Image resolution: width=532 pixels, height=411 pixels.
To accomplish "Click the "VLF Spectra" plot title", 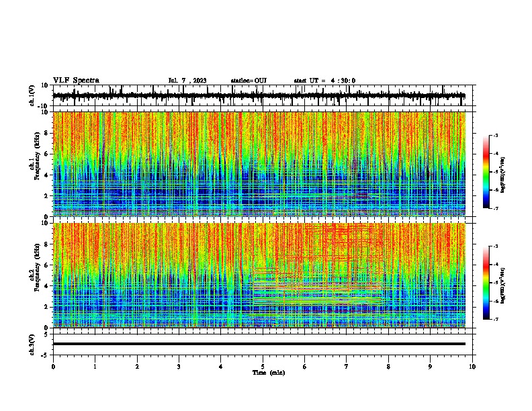I will point(76,81).
